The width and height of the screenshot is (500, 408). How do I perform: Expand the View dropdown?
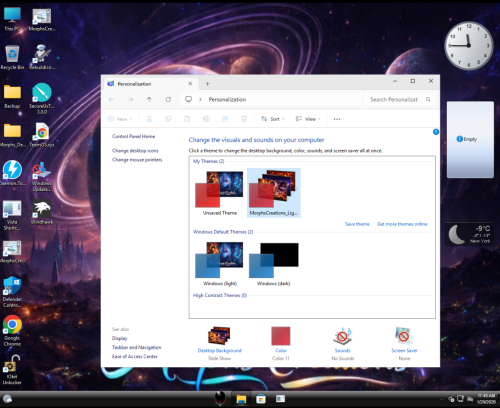[308, 119]
